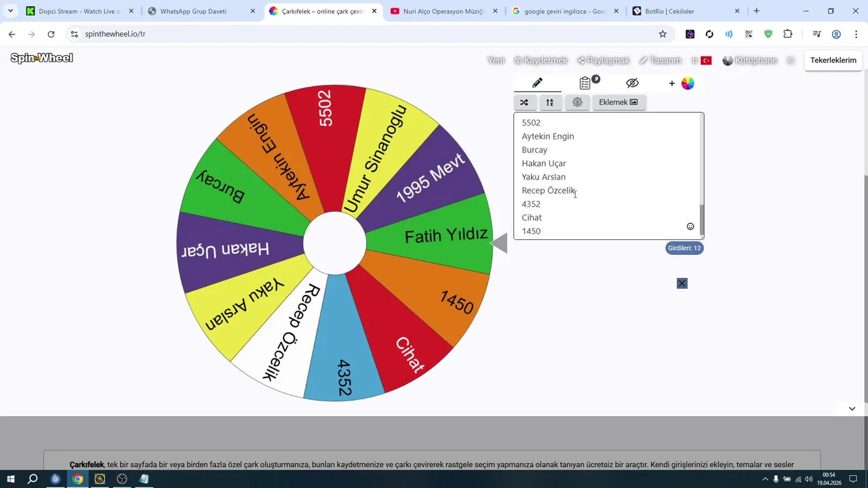Image resolution: width=868 pixels, height=488 pixels.
Task: Click the white center hub to spin
Action: tap(335, 243)
